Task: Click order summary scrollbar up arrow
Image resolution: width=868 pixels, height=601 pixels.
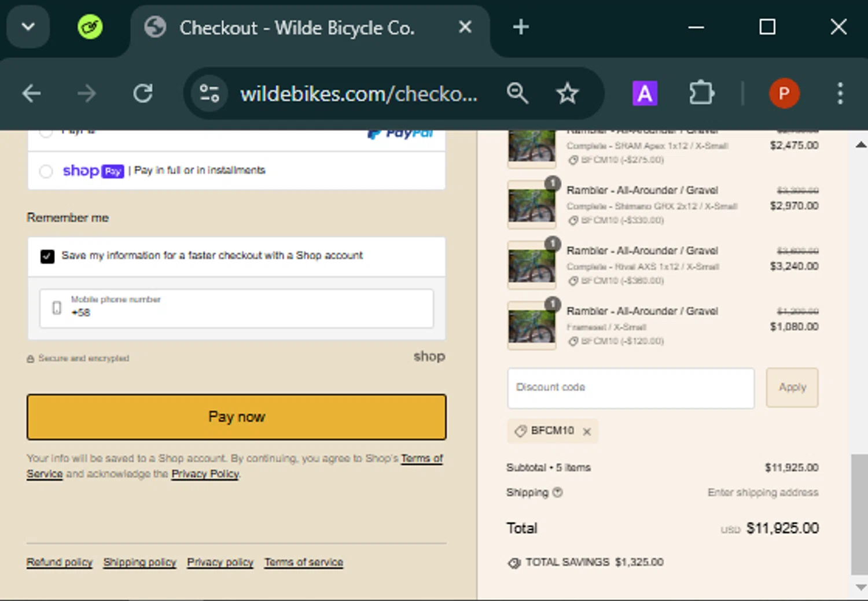Action: tap(860, 145)
